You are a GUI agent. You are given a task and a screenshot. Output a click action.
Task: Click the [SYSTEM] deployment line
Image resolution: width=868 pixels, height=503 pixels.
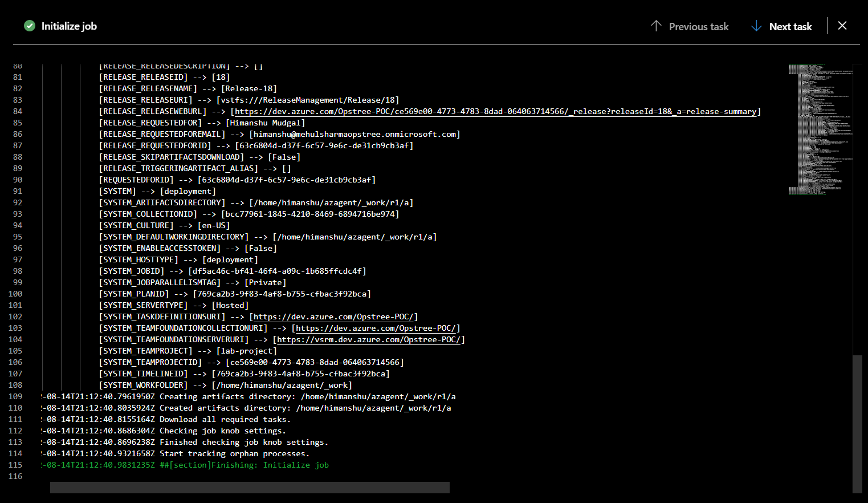[x=157, y=191]
